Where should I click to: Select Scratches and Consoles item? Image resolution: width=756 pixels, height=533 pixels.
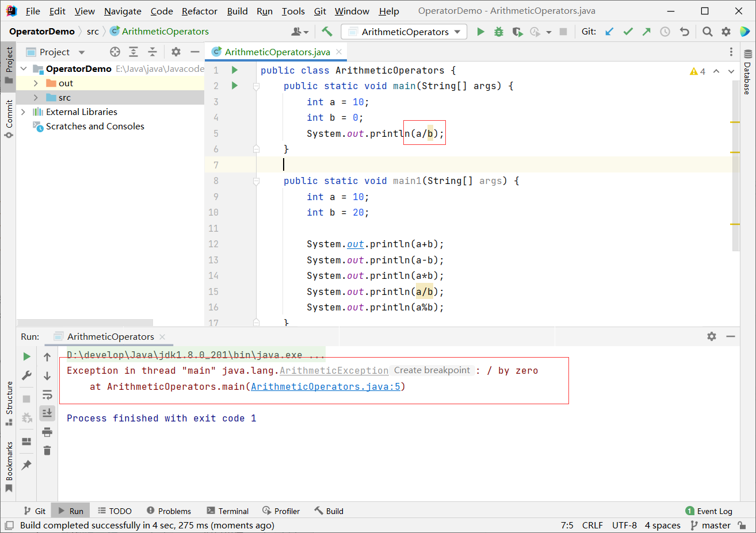[x=95, y=126]
